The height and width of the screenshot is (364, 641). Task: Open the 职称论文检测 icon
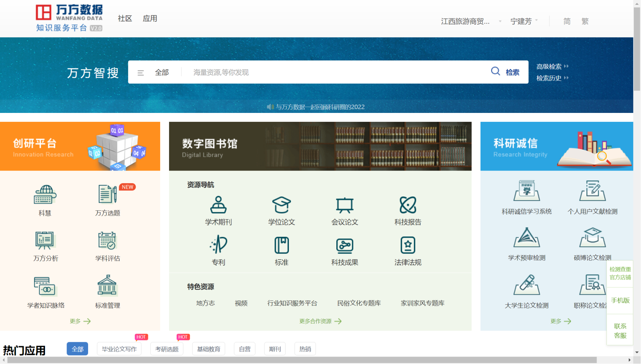(593, 285)
